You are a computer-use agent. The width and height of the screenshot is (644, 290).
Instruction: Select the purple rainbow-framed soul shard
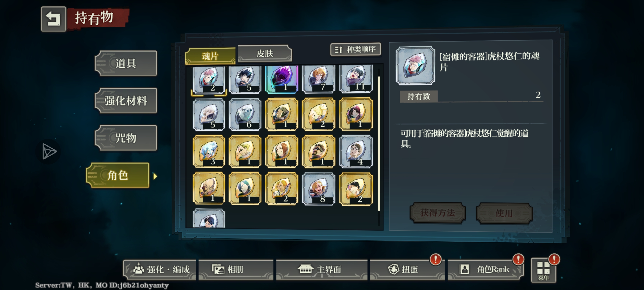(282, 78)
